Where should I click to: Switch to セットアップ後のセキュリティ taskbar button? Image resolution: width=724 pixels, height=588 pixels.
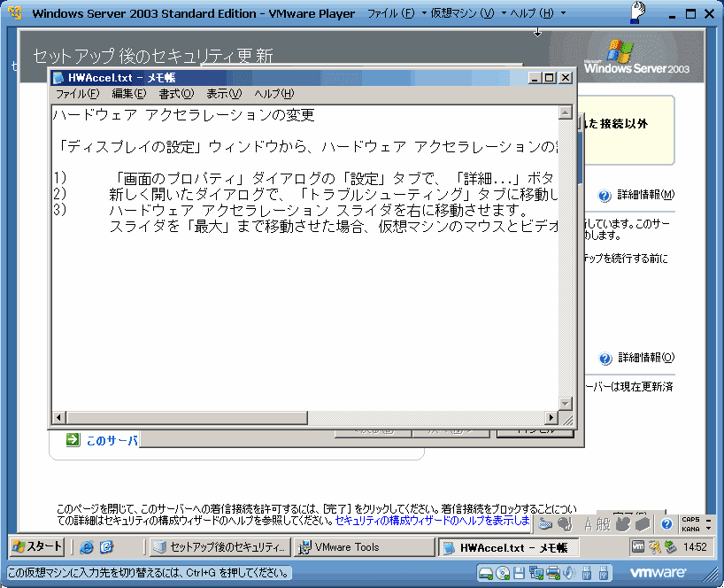(220, 547)
